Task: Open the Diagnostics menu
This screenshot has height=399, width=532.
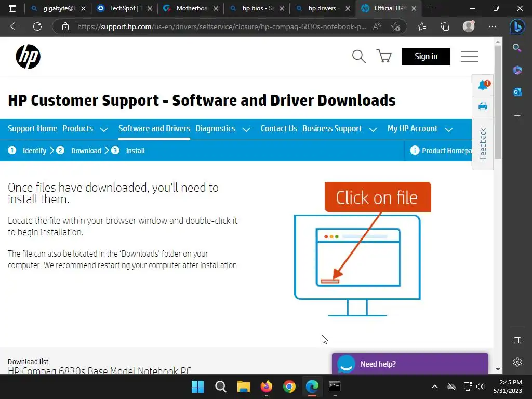Action: (215, 129)
